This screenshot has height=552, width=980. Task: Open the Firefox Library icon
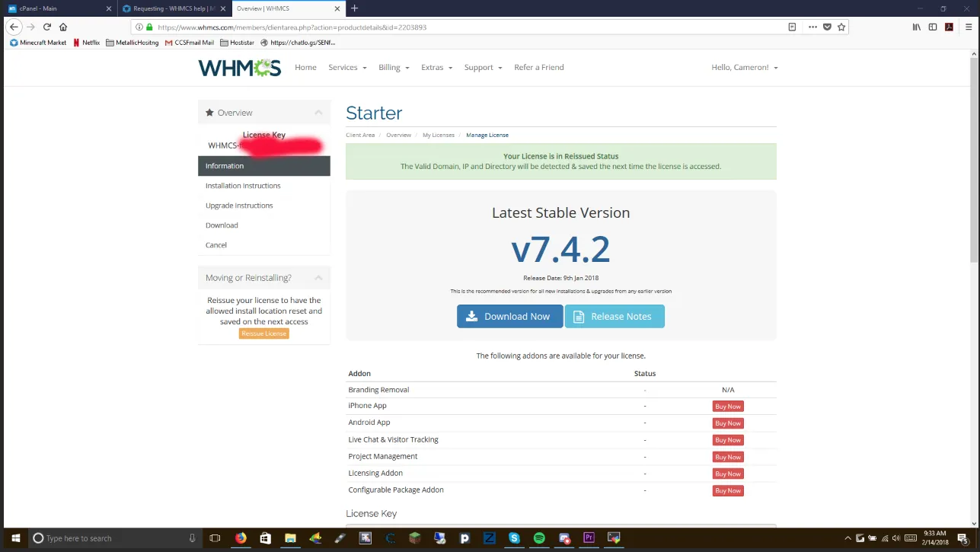click(x=917, y=27)
